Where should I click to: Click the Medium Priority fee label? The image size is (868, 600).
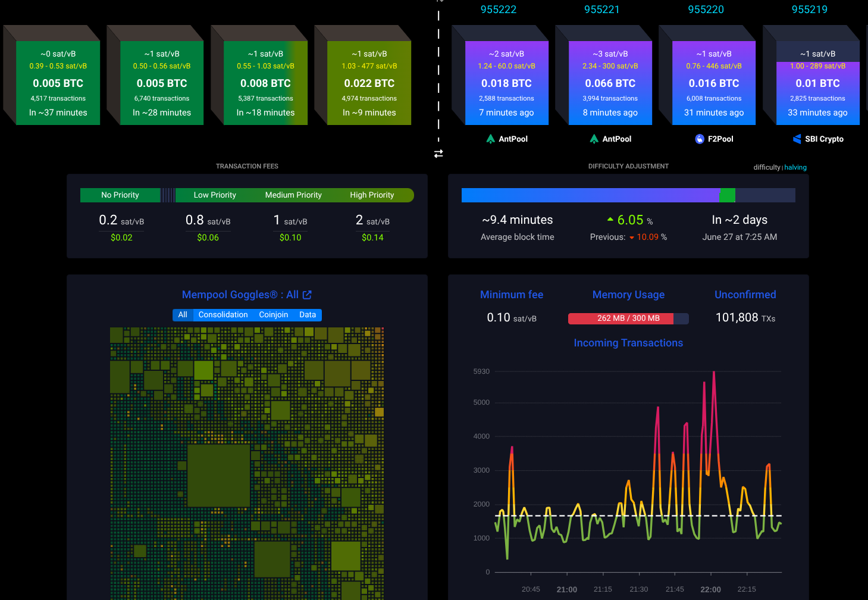[293, 195]
